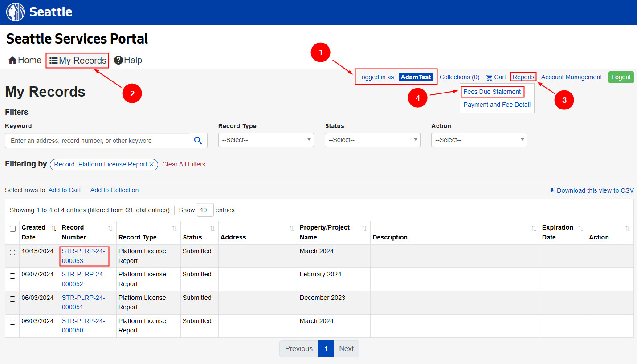Image resolution: width=637 pixels, height=364 pixels.
Task: Click the download icon for CSV export
Action: [552, 190]
